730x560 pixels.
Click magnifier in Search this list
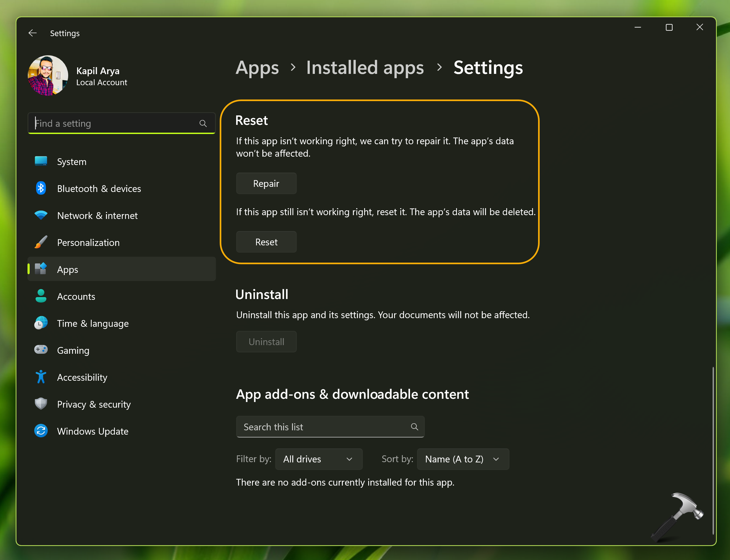[414, 427]
